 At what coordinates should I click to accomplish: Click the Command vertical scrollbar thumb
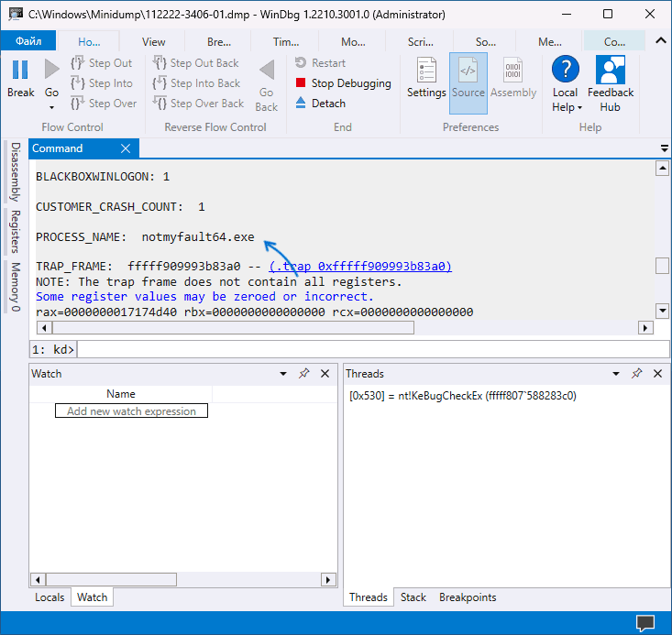click(x=662, y=265)
